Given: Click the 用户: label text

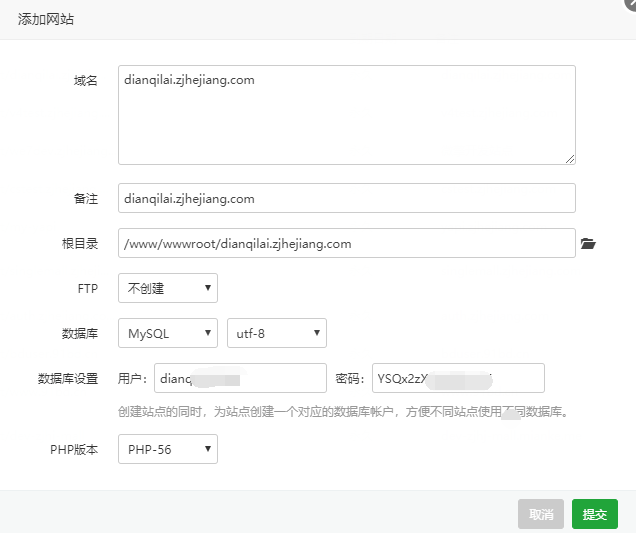Looking at the screenshot, I should tap(132, 378).
